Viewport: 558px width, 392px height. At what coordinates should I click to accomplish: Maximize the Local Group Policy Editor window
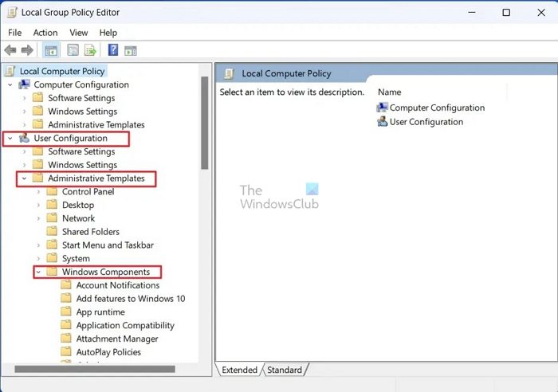506,13
